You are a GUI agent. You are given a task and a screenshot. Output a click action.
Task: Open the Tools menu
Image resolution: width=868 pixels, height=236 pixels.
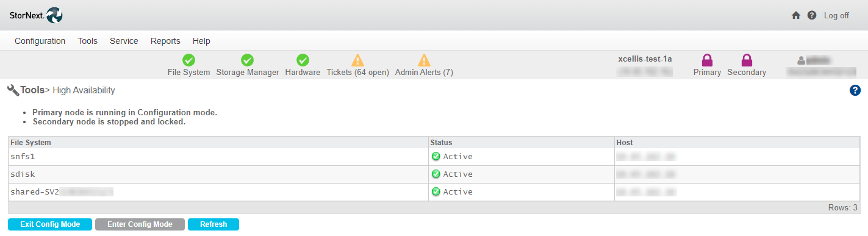pos(88,41)
